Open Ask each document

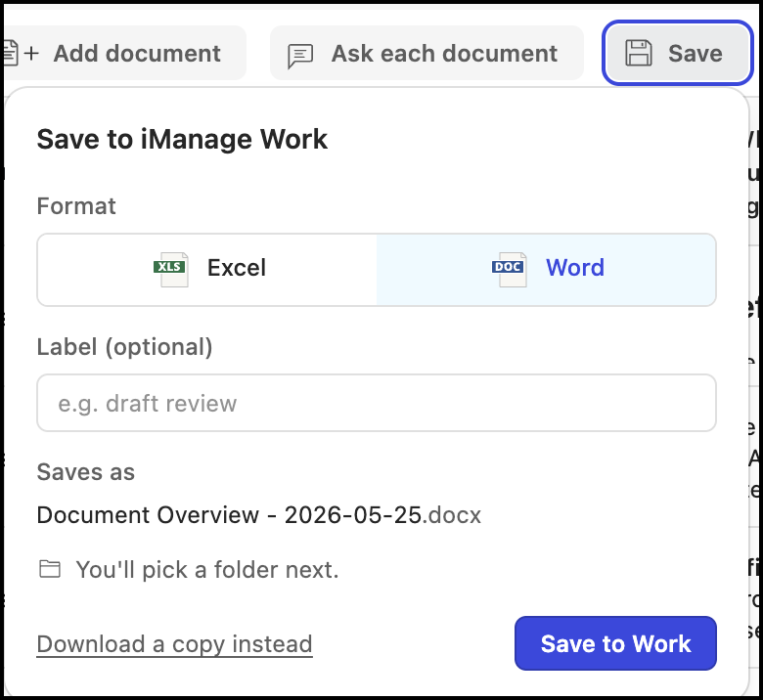click(426, 53)
